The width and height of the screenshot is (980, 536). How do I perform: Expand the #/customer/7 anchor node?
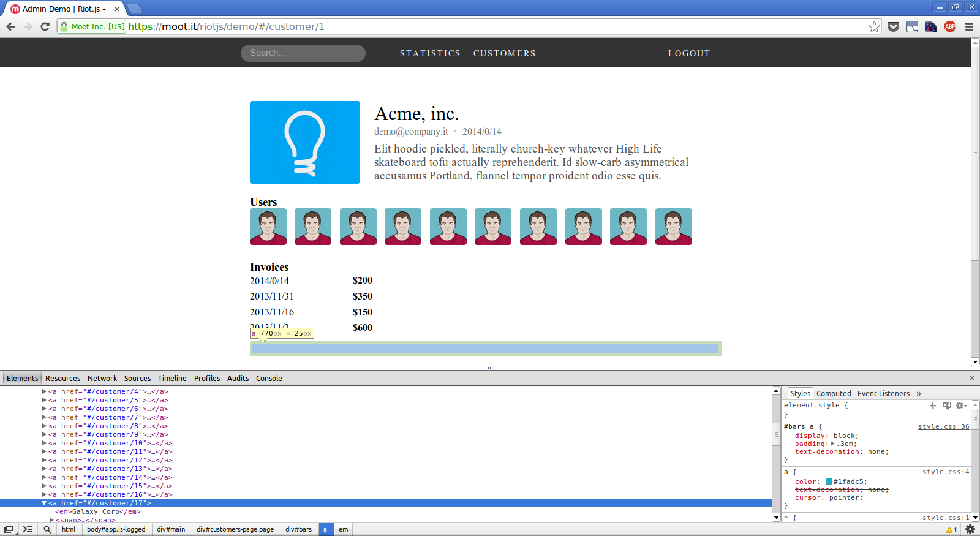click(44, 417)
